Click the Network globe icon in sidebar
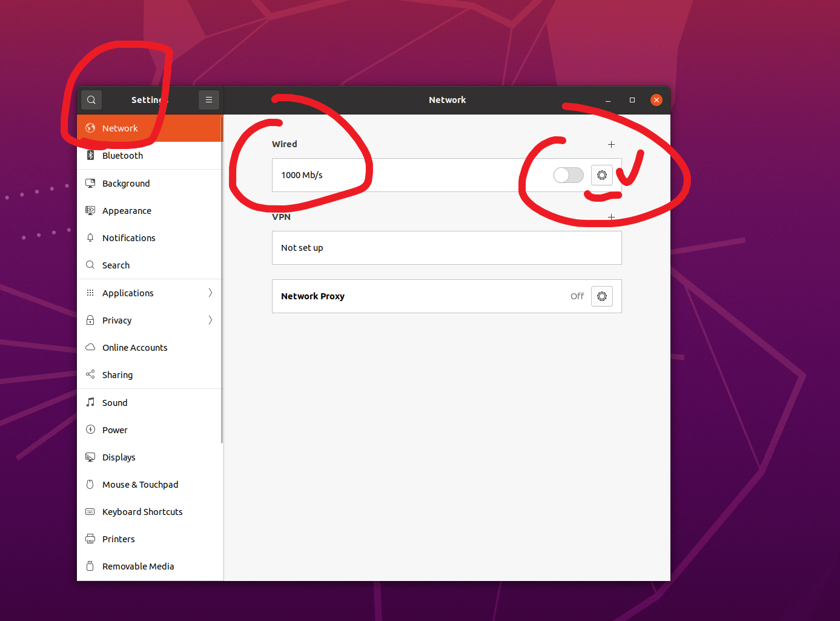The height and width of the screenshot is (621, 840). [90, 128]
